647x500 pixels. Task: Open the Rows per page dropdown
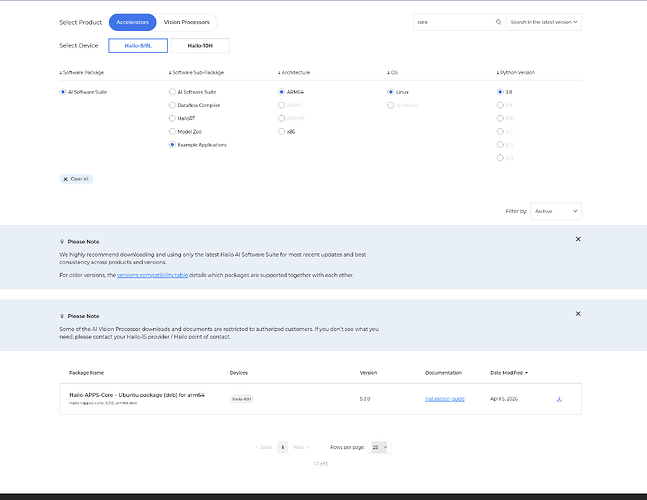tap(380, 447)
